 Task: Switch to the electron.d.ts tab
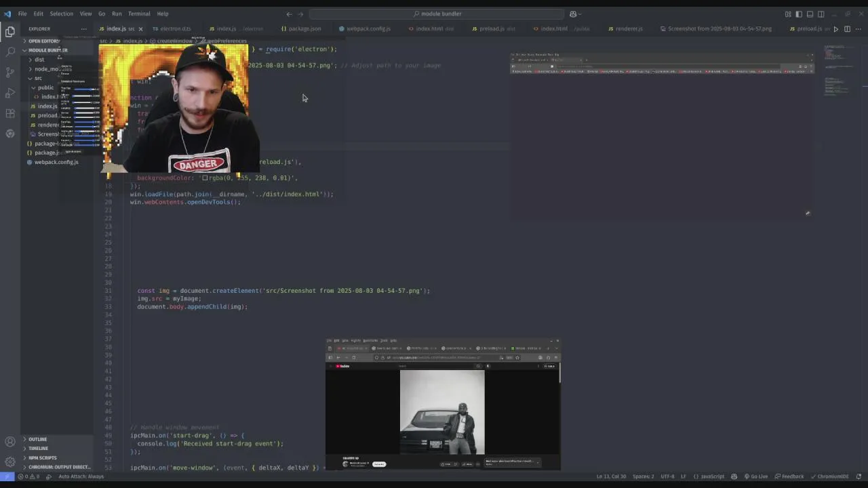pos(172,28)
